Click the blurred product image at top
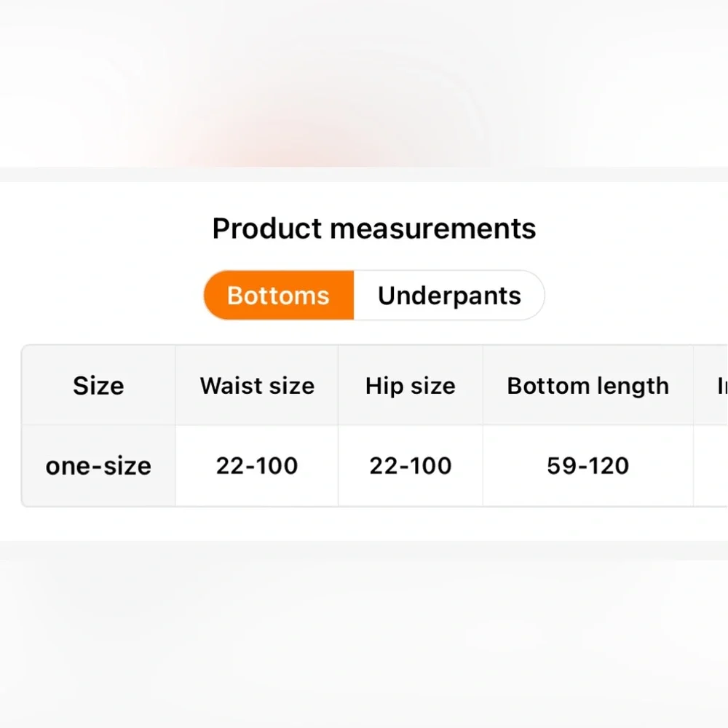The image size is (728, 728). pyautogui.click(x=364, y=84)
